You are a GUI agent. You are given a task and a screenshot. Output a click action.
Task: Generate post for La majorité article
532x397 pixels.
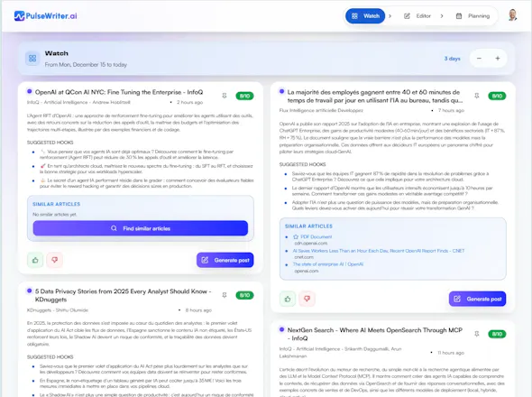coord(477,299)
